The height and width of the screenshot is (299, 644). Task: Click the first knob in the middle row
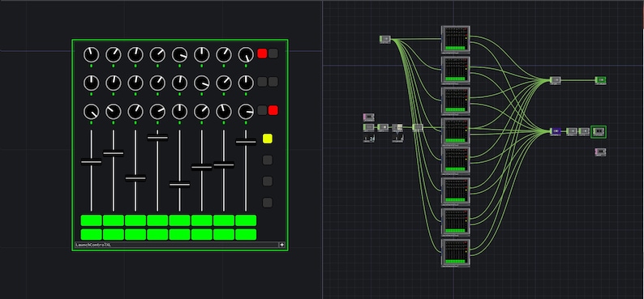pyautogui.click(x=91, y=83)
